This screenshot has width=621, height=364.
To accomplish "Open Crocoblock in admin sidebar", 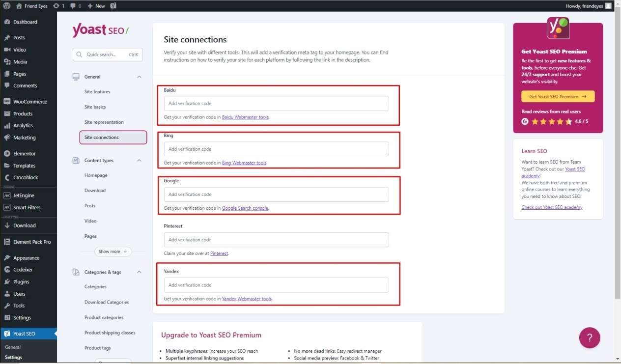I will 26,177.
